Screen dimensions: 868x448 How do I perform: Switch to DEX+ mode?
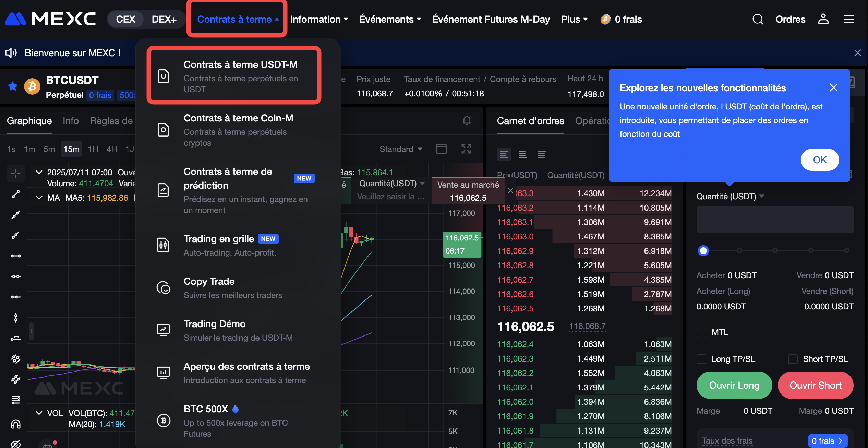(x=164, y=19)
